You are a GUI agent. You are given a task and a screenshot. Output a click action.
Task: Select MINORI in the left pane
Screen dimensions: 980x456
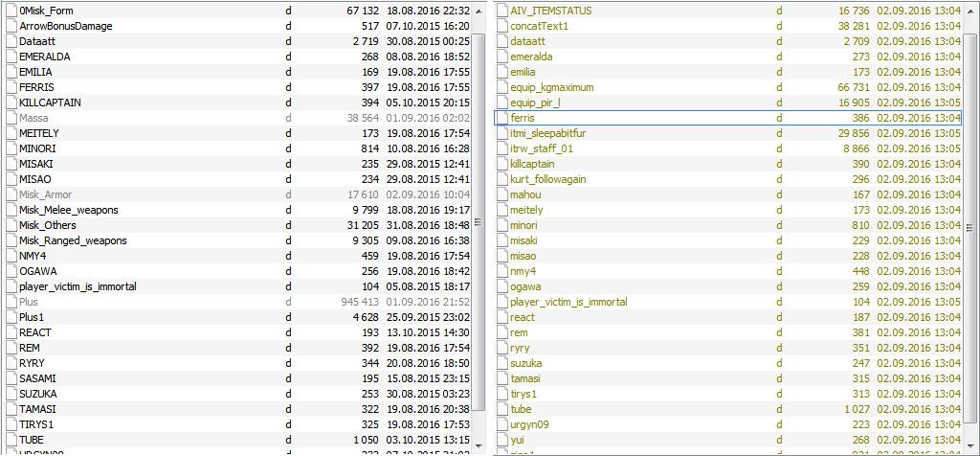coord(237,148)
